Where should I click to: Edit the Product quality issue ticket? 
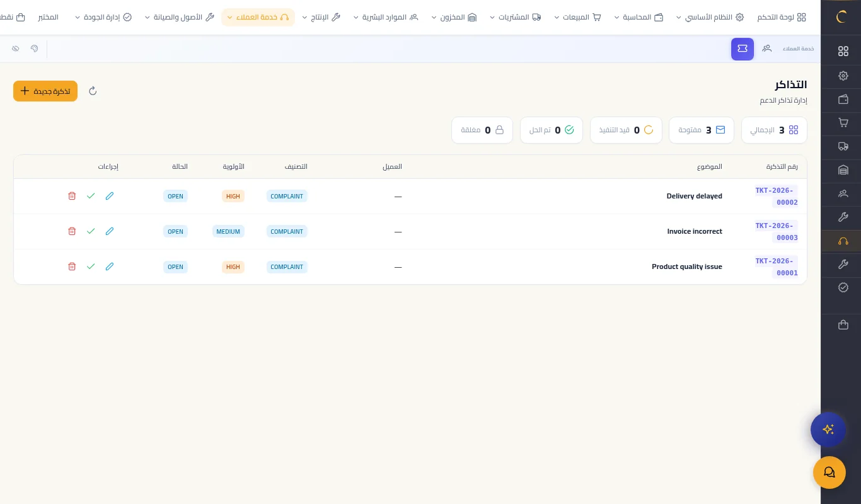click(x=110, y=266)
